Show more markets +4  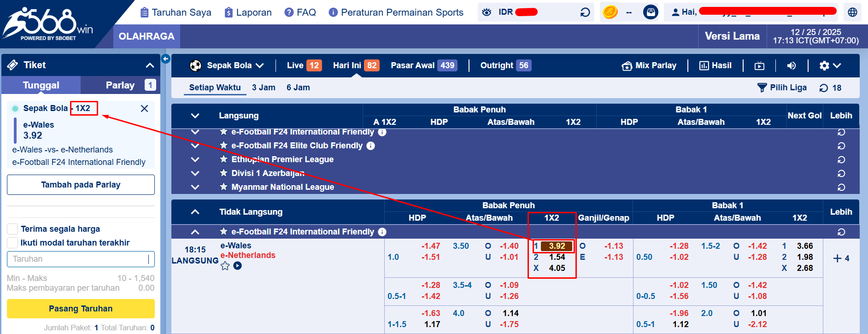click(841, 258)
